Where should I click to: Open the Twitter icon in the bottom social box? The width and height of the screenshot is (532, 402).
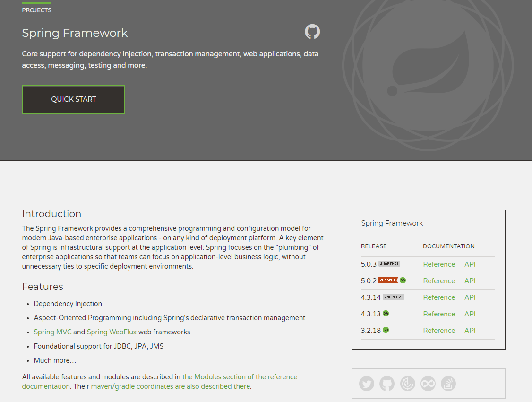[x=367, y=384]
